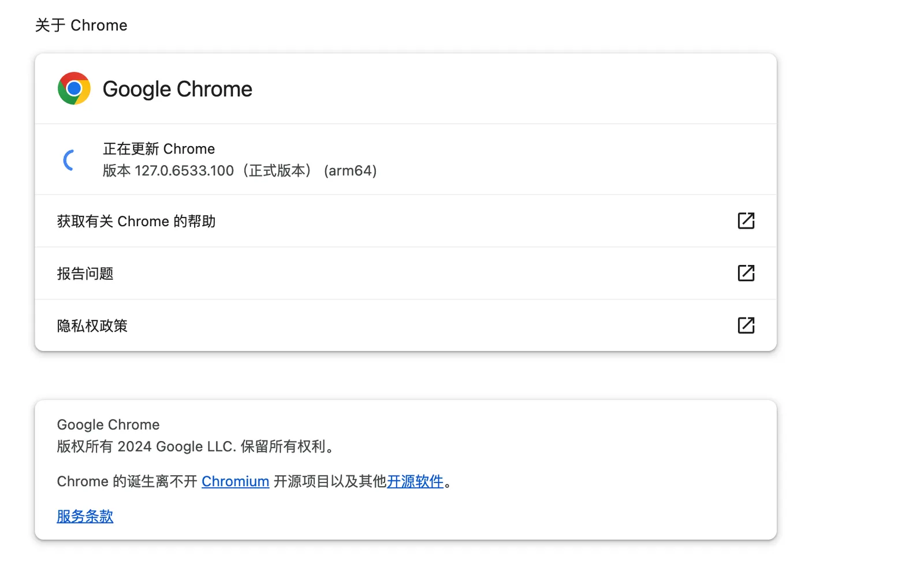Click the 关于 Chrome page heading

point(81,25)
